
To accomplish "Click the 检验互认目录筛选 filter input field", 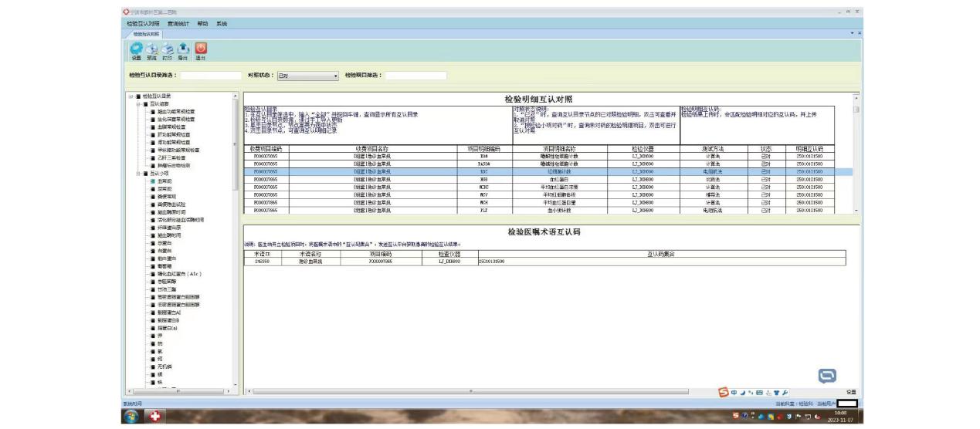I will click(x=210, y=76).
